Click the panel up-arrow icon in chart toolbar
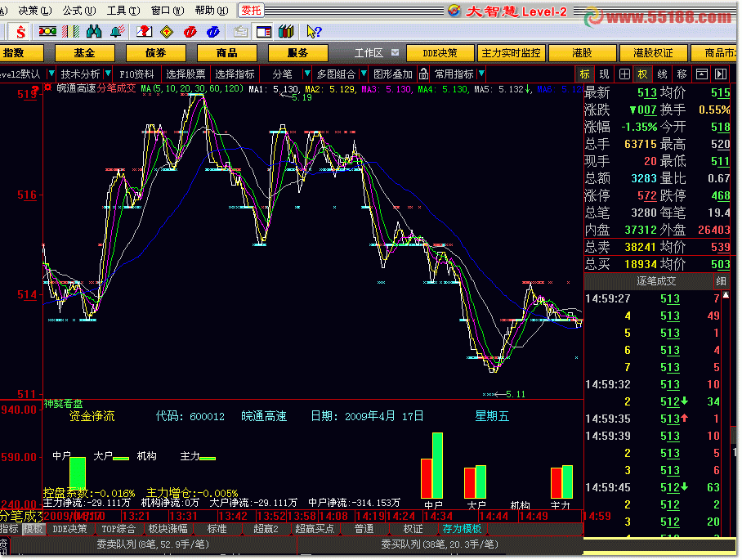742x560 pixels. click(701, 74)
